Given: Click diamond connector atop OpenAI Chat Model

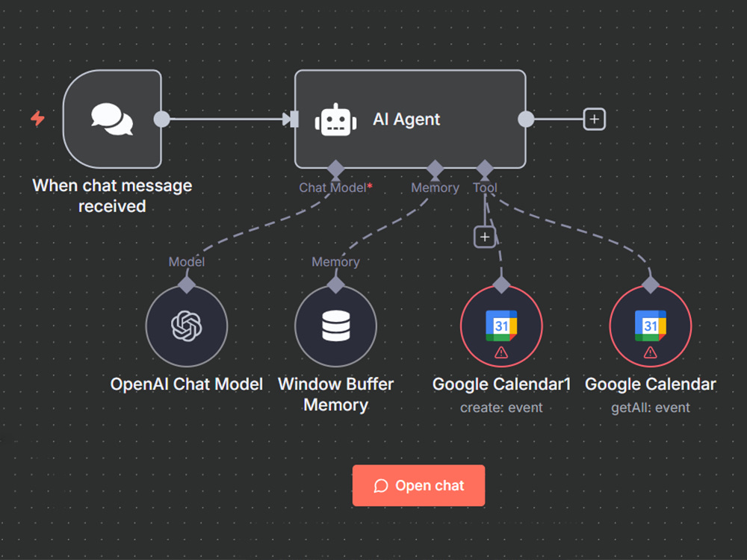Looking at the screenshot, I should (186, 284).
